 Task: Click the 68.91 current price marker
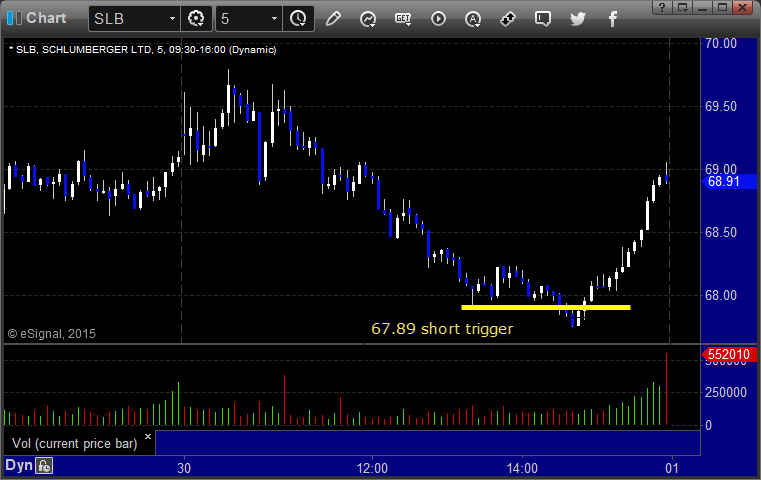[729, 182]
